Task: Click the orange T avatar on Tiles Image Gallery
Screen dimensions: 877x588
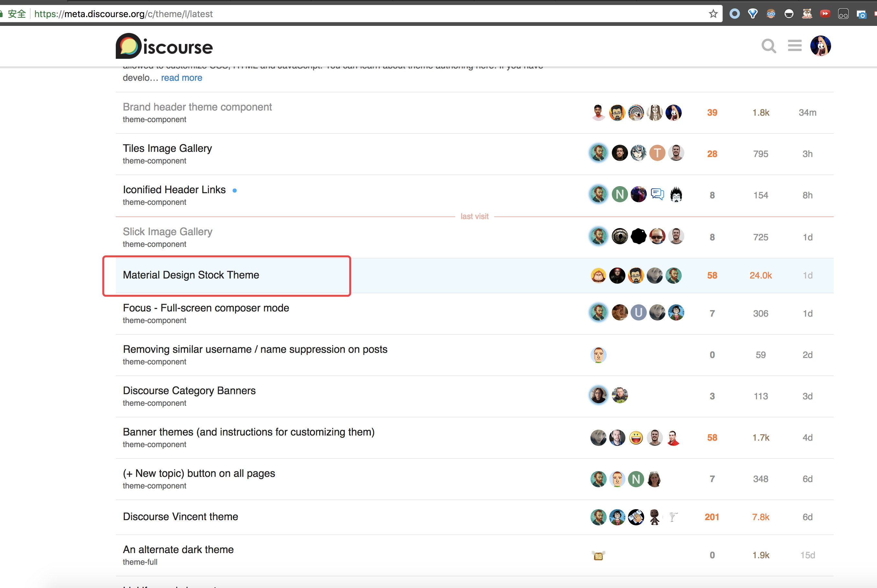Action: pos(657,153)
